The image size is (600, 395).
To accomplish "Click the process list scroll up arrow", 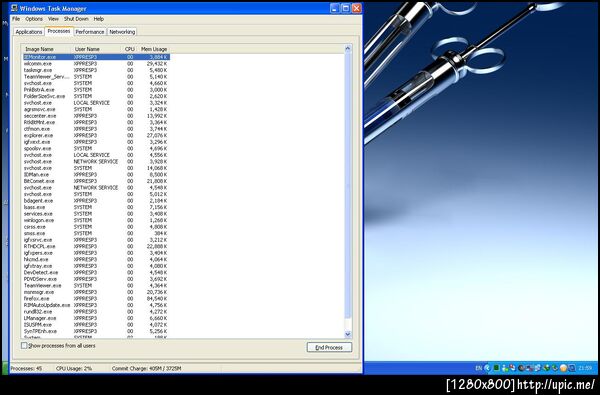I will [348, 49].
